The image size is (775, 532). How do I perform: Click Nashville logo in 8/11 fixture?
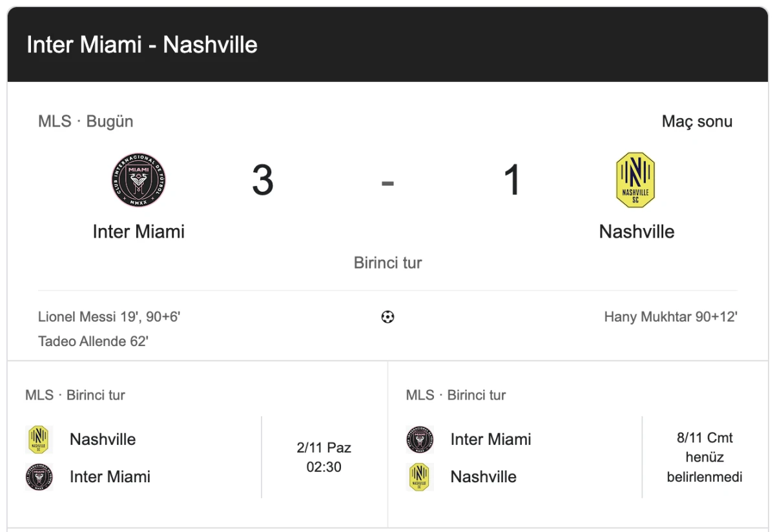pyautogui.click(x=420, y=477)
